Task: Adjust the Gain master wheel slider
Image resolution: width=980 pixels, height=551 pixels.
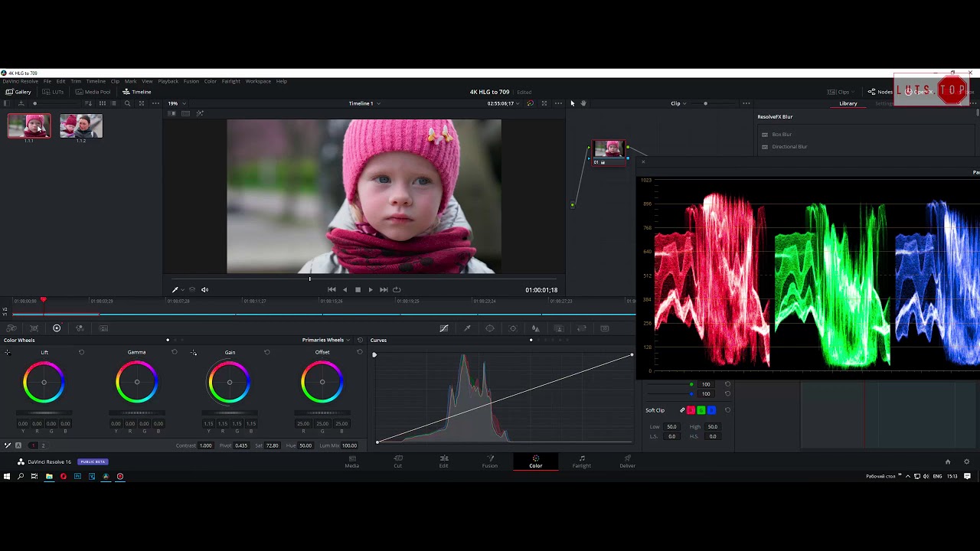Action: (x=230, y=413)
